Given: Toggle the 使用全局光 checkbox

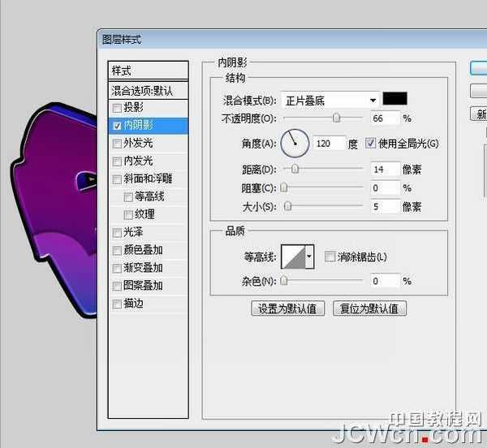Looking at the screenshot, I should (372, 144).
